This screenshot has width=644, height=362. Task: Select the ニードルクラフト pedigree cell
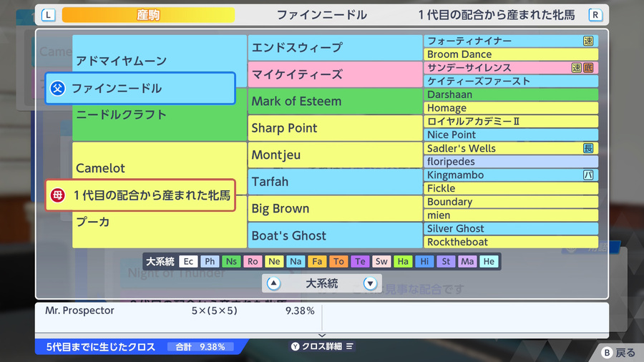tap(160, 122)
